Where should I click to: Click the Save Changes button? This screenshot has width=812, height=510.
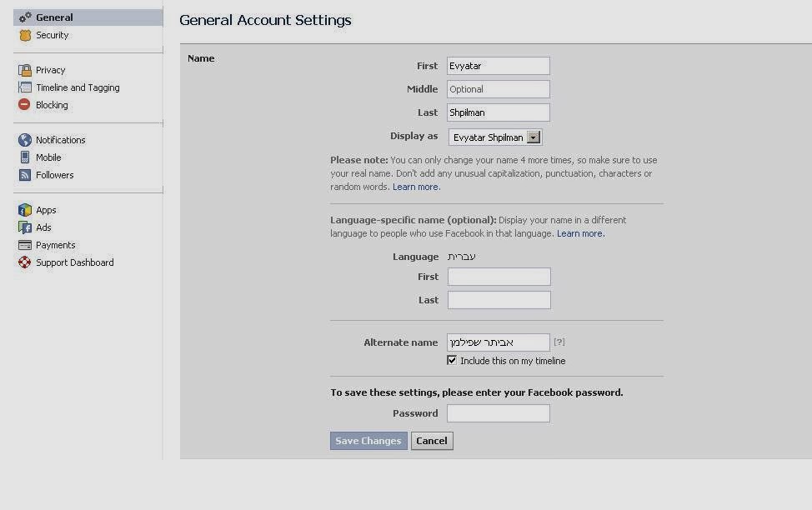[368, 441]
